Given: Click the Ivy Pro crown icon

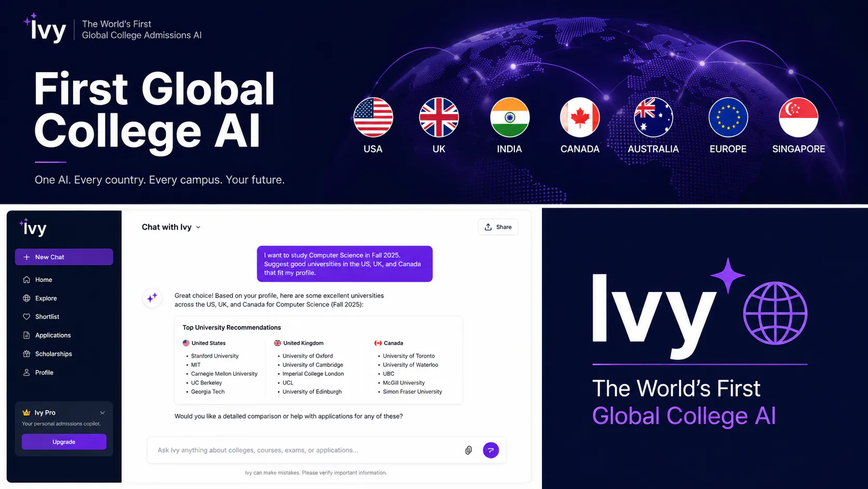Looking at the screenshot, I should coord(26,413).
